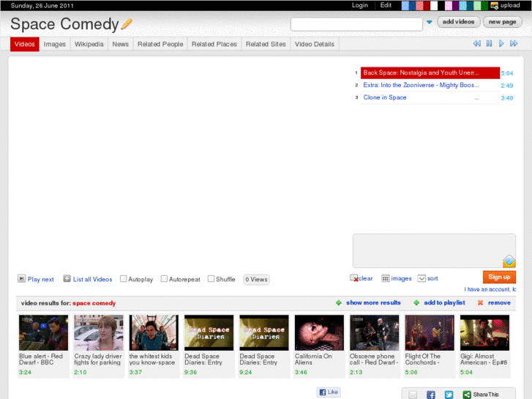Click the Facebook Like button
Viewport: 532px width, 399px height.
click(x=329, y=392)
